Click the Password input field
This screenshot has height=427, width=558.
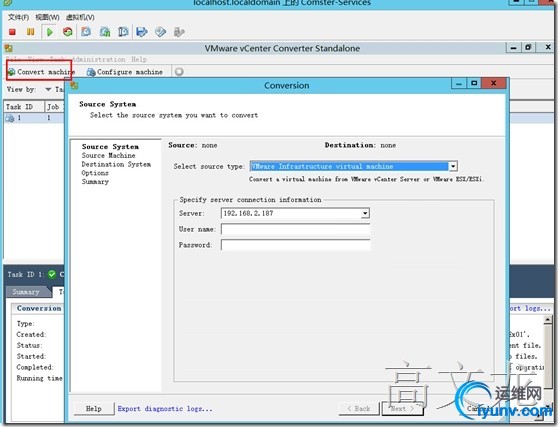[295, 245]
